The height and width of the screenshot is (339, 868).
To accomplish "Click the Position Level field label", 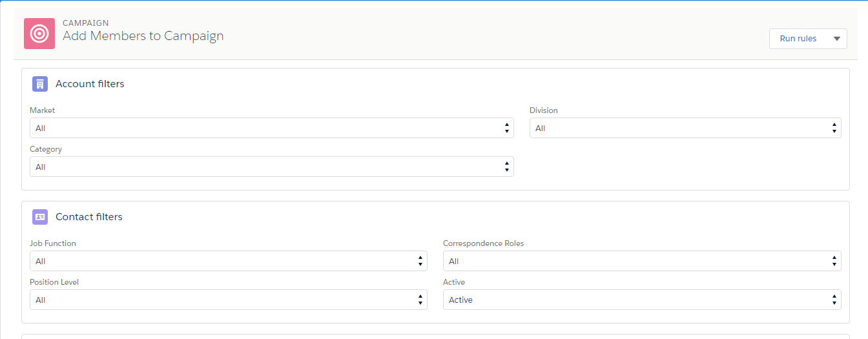I will tap(54, 282).
